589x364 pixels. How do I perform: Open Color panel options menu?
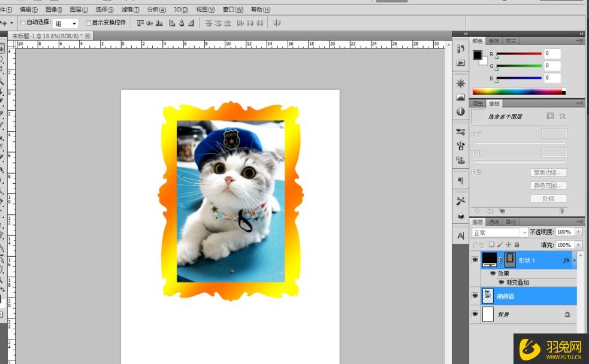[580, 41]
